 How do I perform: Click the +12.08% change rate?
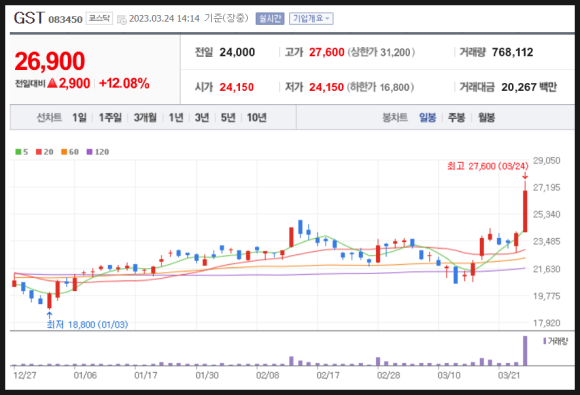(x=124, y=83)
